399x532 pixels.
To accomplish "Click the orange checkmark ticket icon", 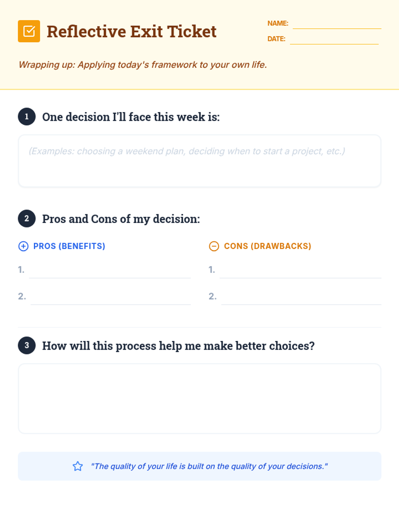I will click(29, 31).
